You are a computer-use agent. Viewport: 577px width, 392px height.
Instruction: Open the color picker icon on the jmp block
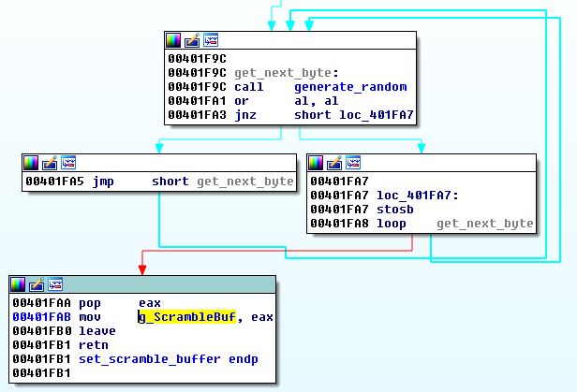31,163
